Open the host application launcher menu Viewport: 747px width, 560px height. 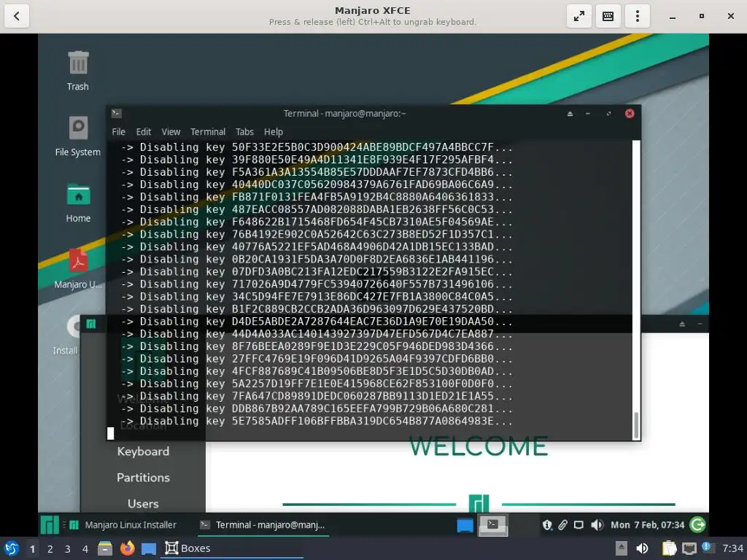pyautogui.click(x=12, y=548)
